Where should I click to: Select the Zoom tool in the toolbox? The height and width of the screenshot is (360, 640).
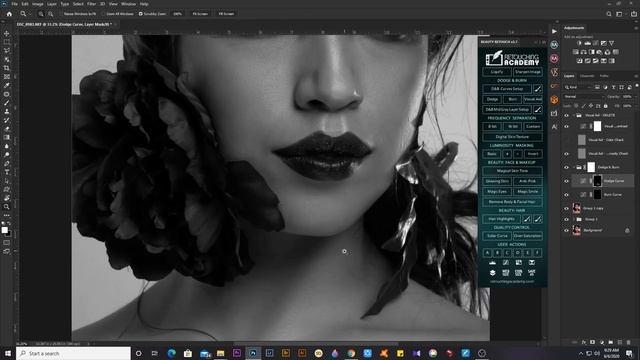pos(7,207)
